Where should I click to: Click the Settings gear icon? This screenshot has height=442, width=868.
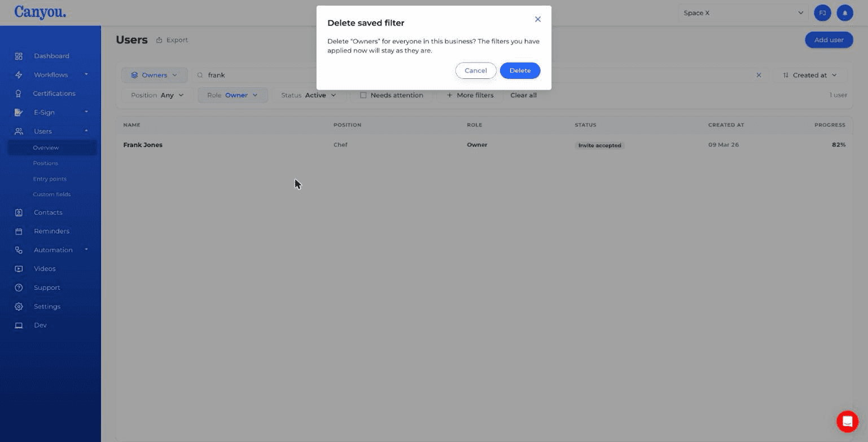tap(19, 307)
